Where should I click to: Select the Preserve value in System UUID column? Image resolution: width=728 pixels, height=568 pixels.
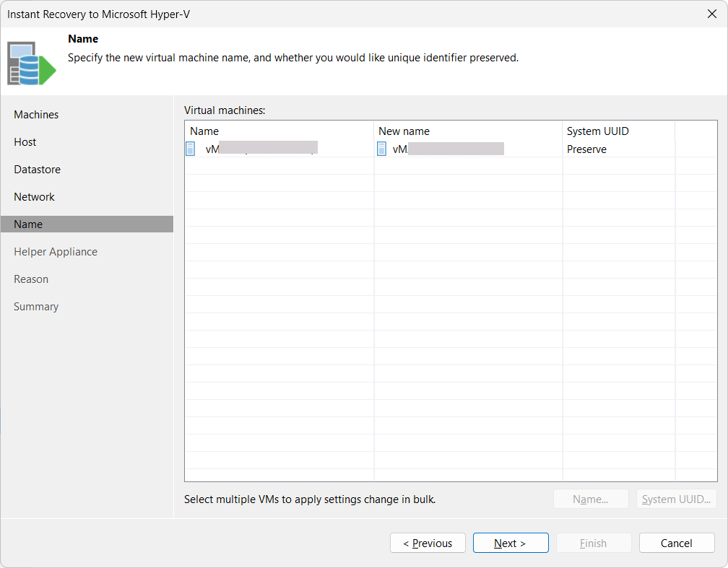586,149
